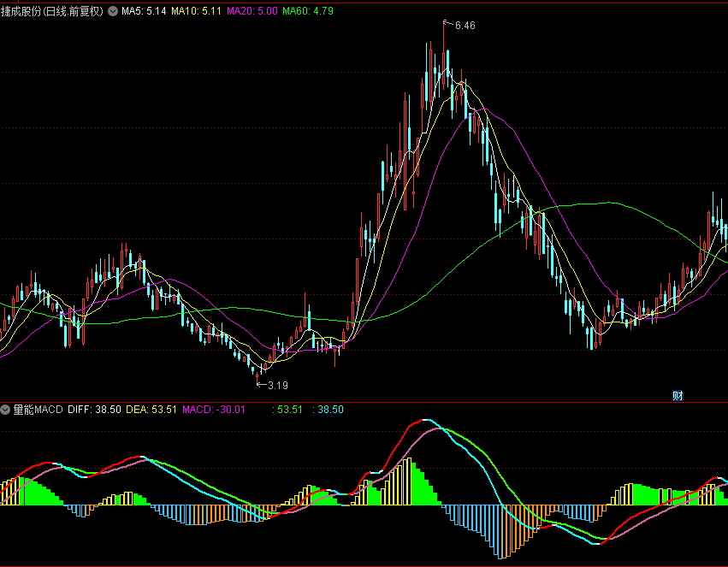
Task: Click the candlestick at the 3.19 low
Action: coord(257,375)
